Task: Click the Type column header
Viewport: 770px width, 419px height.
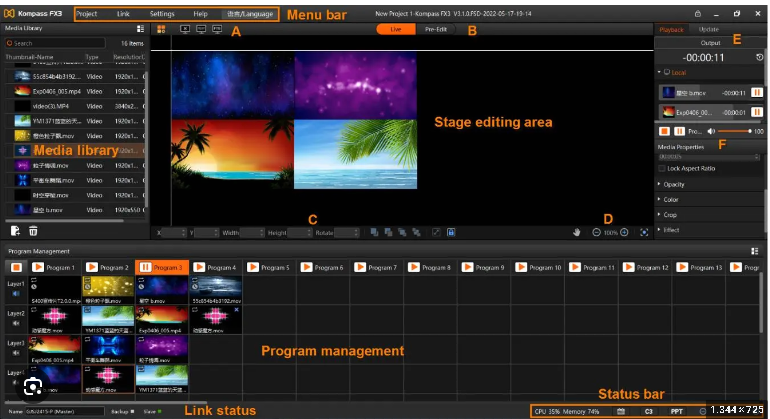Action: [92, 57]
